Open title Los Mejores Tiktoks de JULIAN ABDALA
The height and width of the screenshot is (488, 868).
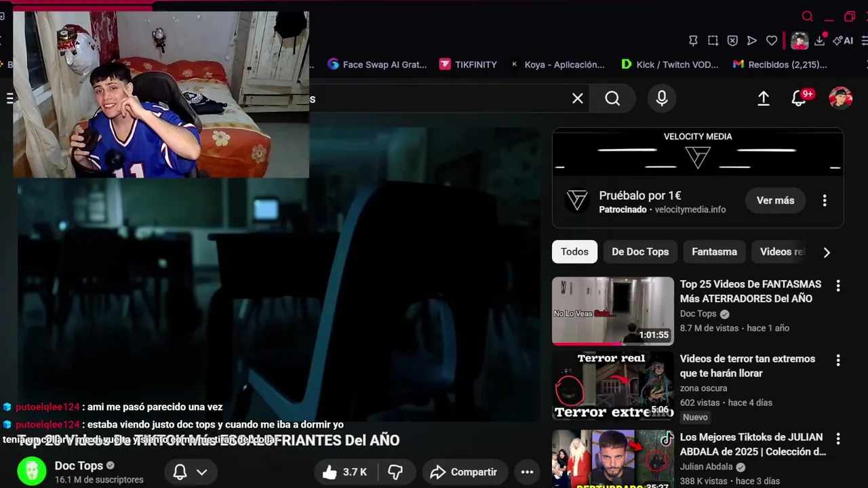[x=753, y=445]
